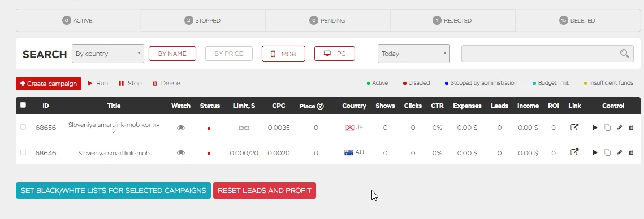The image size is (644, 219).
Task: Open external link for campaign 68646
Action: (574, 152)
